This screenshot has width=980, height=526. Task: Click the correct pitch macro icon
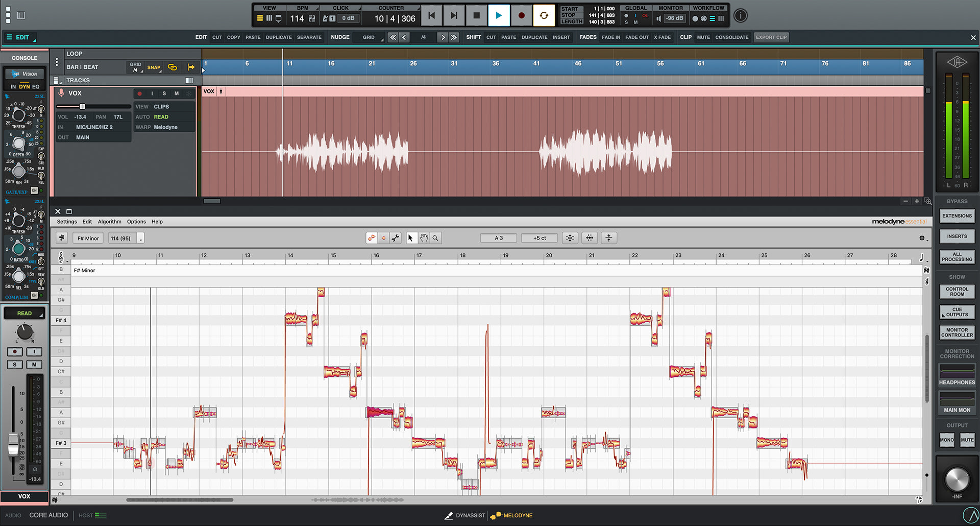tap(570, 238)
